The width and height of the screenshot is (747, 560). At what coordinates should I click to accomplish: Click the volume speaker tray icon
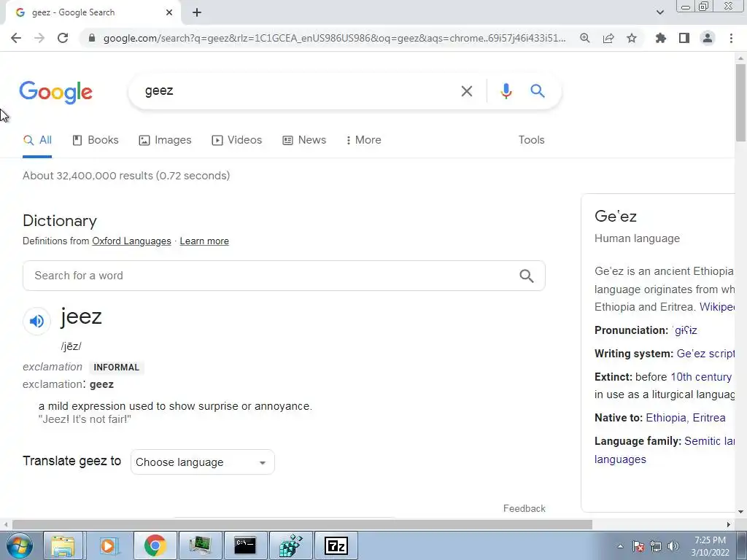pos(673,546)
